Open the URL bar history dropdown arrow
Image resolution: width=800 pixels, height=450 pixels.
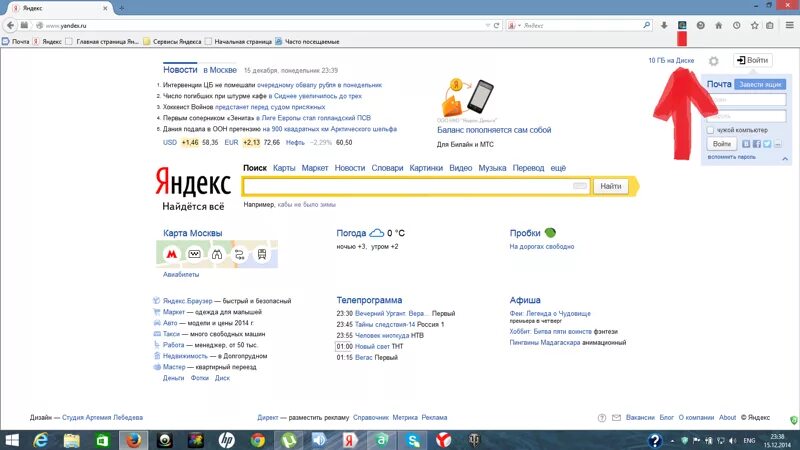click(x=488, y=25)
